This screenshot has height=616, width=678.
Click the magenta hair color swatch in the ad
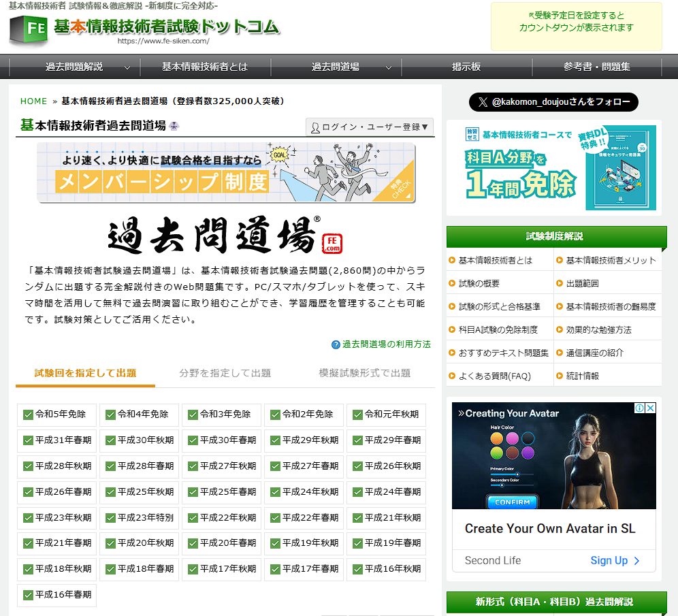click(x=511, y=438)
